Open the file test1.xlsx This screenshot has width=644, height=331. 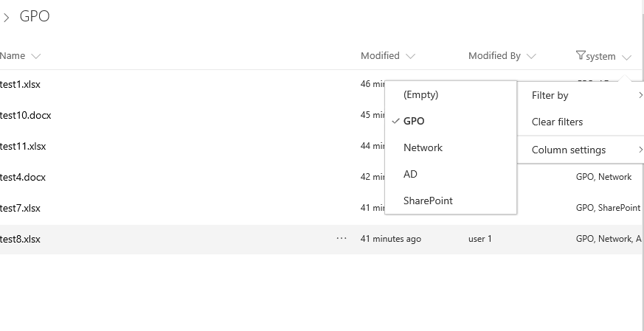[x=21, y=84]
